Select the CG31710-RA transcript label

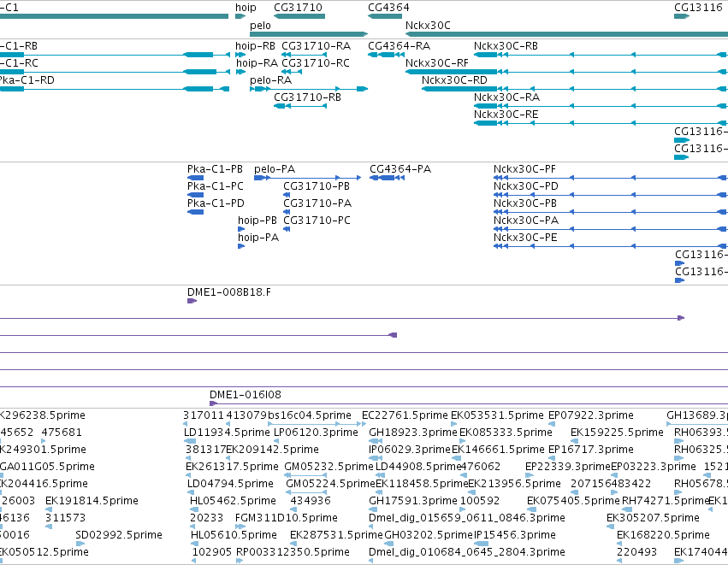point(317,46)
